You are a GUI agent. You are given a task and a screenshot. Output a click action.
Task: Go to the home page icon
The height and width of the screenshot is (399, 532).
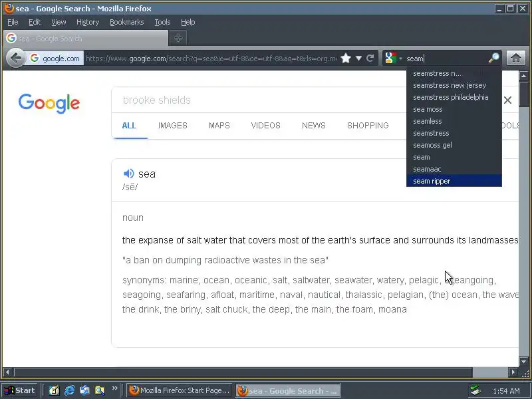[x=516, y=59]
